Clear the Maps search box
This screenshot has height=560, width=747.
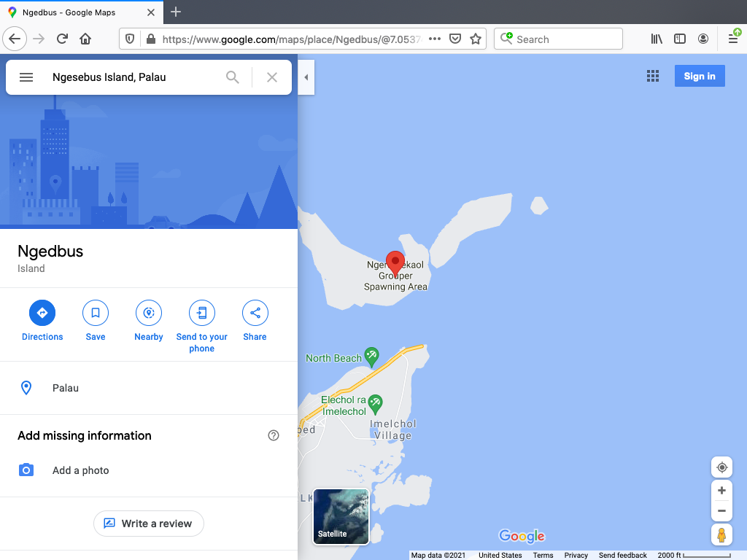pyautogui.click(x=272, y=77)
